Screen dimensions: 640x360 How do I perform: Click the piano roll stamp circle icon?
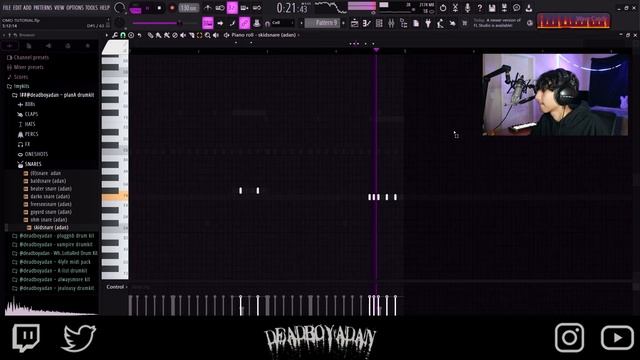tap(131, 36)
